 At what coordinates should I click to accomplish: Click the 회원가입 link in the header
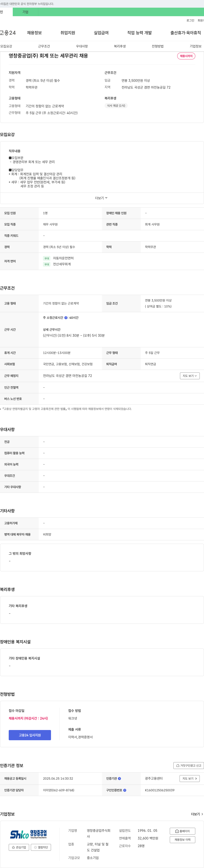[201, 21]
